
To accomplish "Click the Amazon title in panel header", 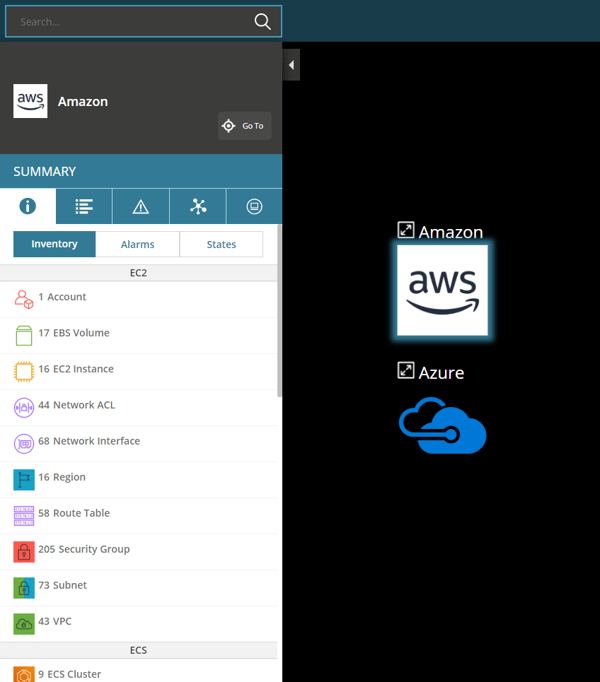I will point(83,101).
